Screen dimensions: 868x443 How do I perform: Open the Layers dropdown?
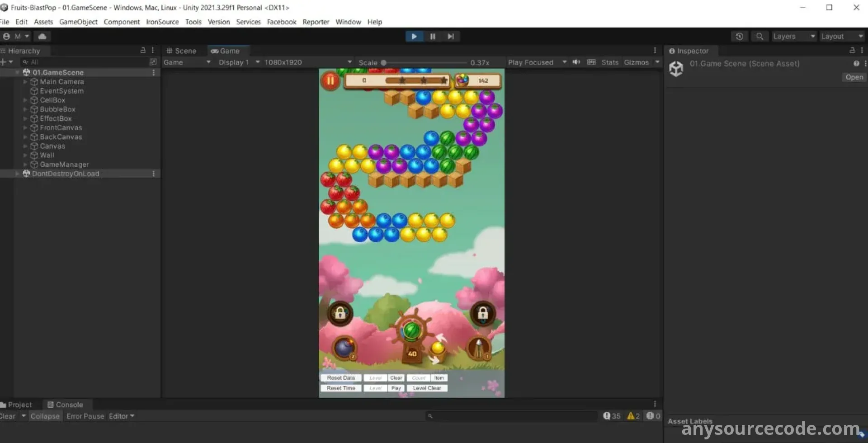tap(793, 37)
